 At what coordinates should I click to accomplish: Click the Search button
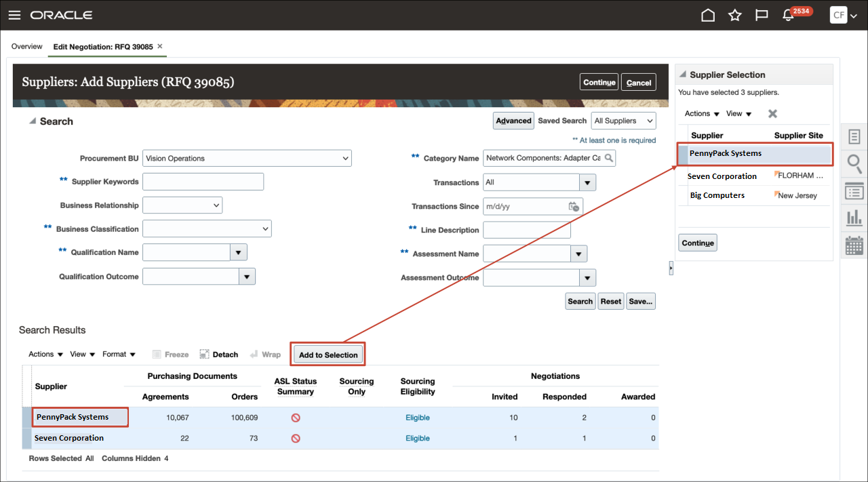click(x=580, y=301)
